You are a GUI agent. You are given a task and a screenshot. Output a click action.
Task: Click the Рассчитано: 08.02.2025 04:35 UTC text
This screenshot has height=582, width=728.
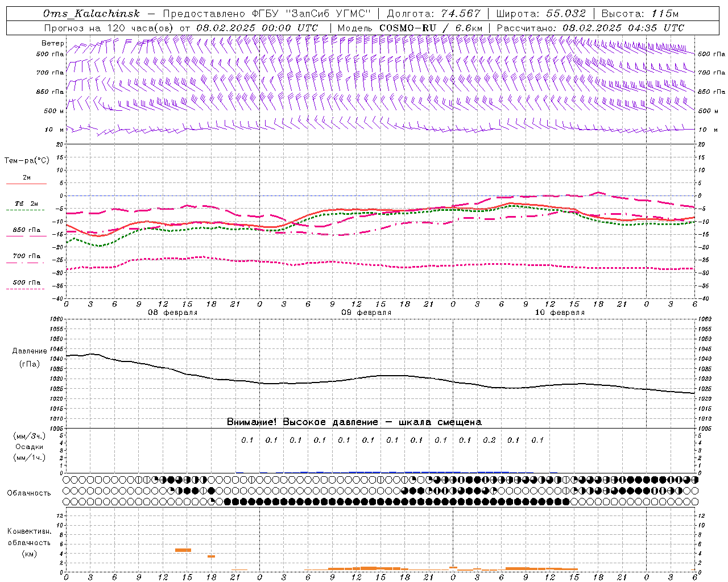[x=590, y=28]
